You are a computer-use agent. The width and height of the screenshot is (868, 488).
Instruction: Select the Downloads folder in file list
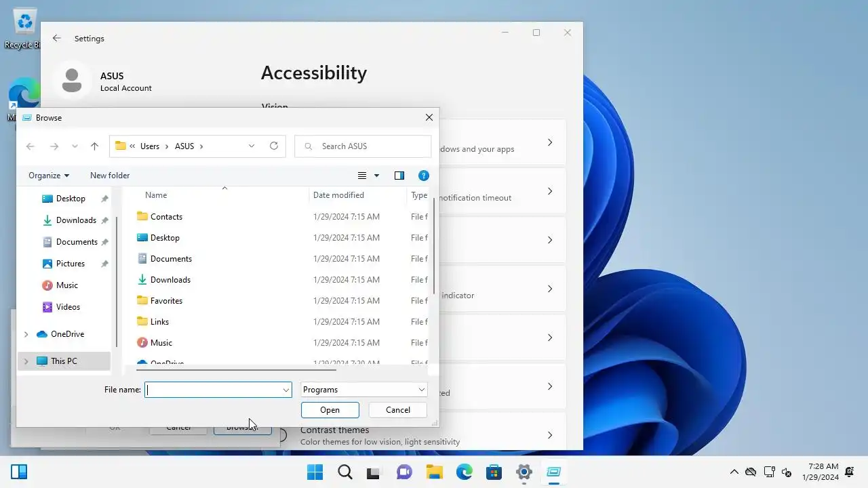pos(170,280)
